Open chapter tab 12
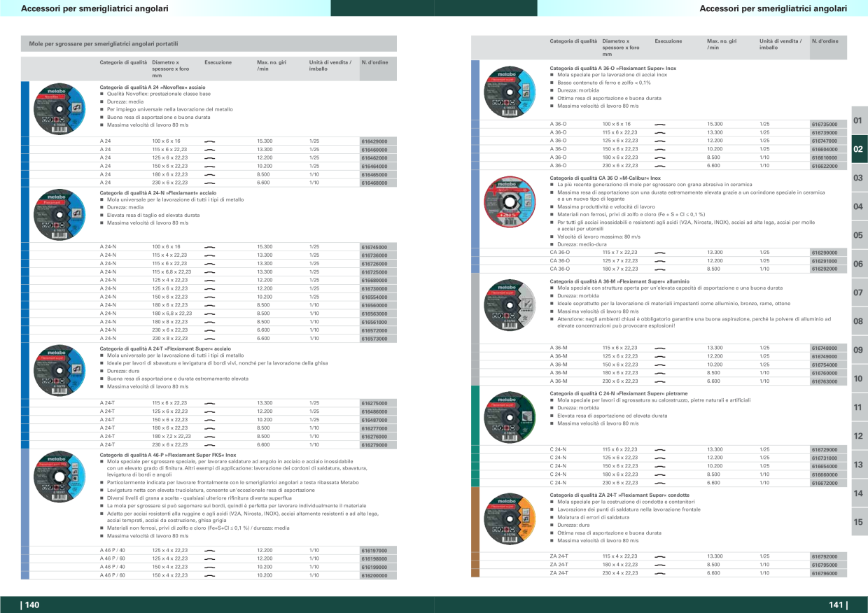Screen dimensions: 868x613 859,436
